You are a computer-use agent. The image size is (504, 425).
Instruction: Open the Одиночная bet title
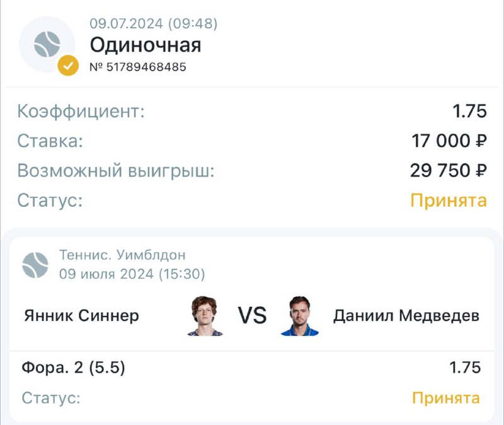tap(145, 45)
